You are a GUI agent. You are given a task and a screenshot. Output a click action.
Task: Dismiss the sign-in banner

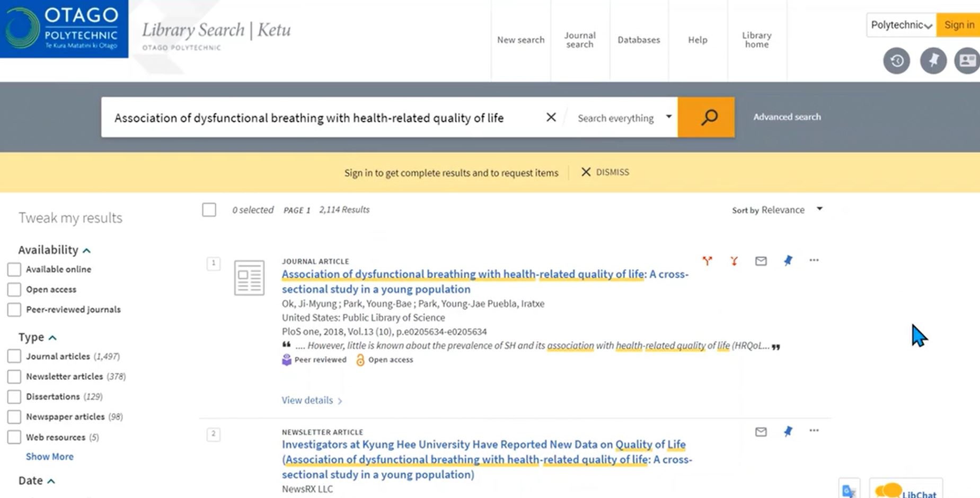tap(605, 172)
